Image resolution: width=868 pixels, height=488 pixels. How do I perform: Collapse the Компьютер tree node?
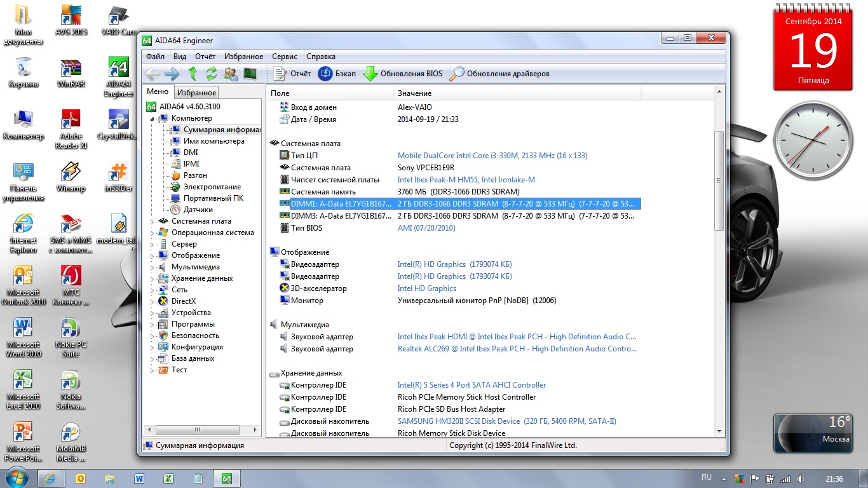[x=153, y=119]
